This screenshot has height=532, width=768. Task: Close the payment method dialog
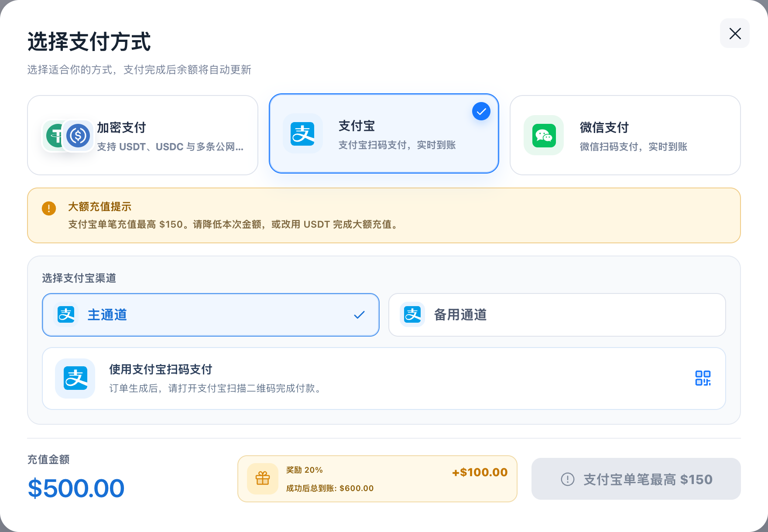pyautogui.click(x=735, y=33)
